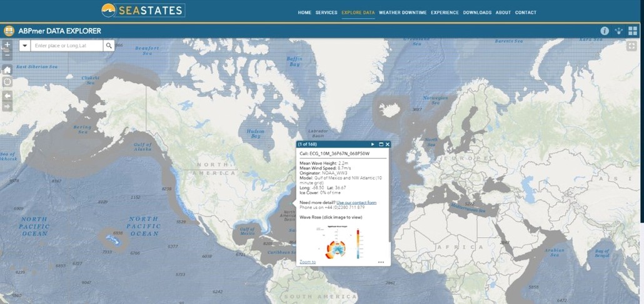
Task: Show next feature in the popup
Action: [373, 144]
